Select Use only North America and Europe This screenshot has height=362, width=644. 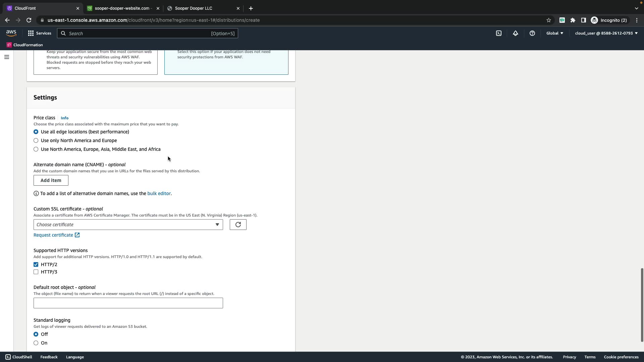[36, 140]
